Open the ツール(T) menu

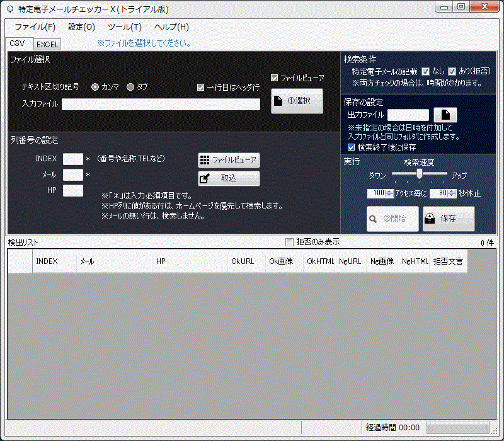[x=124, y=27]
